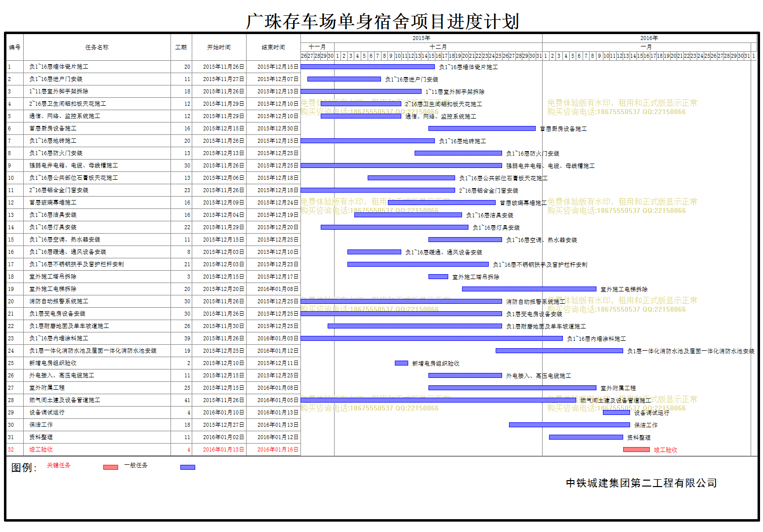Select 消防自动报警系统施工 in the task list
The height and width of the screenshot is (532, 763).
(59, 301)
